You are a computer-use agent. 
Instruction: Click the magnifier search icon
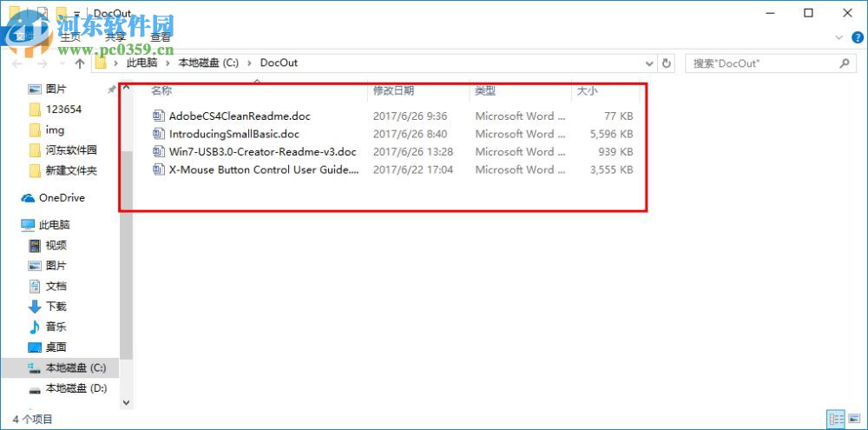pos(845,63)
